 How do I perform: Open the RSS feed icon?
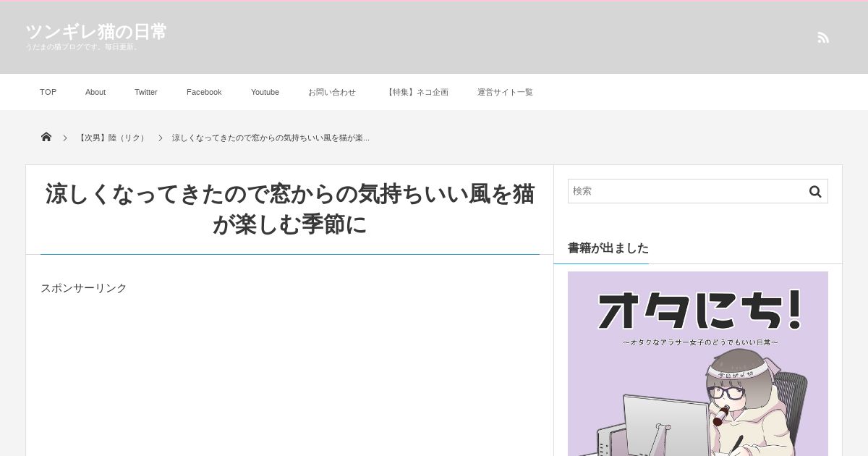[x=823, y=38]
